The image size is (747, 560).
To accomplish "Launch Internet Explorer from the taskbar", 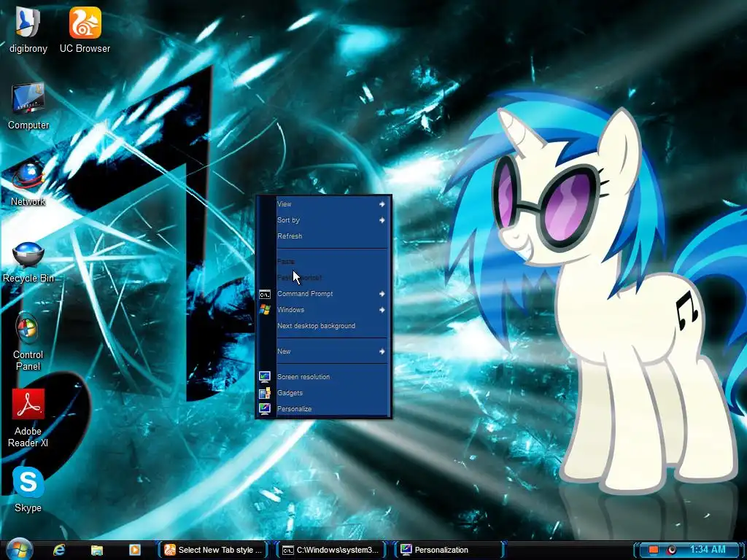I will (x=59, y=550).
